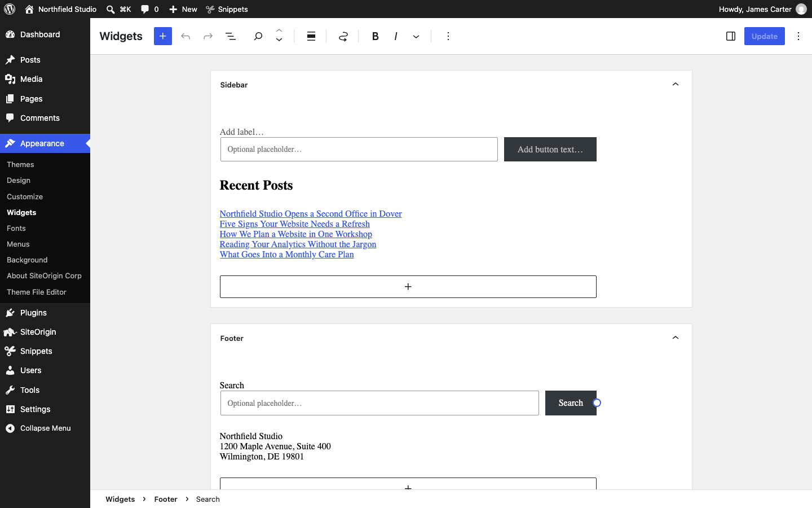
Task: Redo the last change
Action: coord(208,36)
